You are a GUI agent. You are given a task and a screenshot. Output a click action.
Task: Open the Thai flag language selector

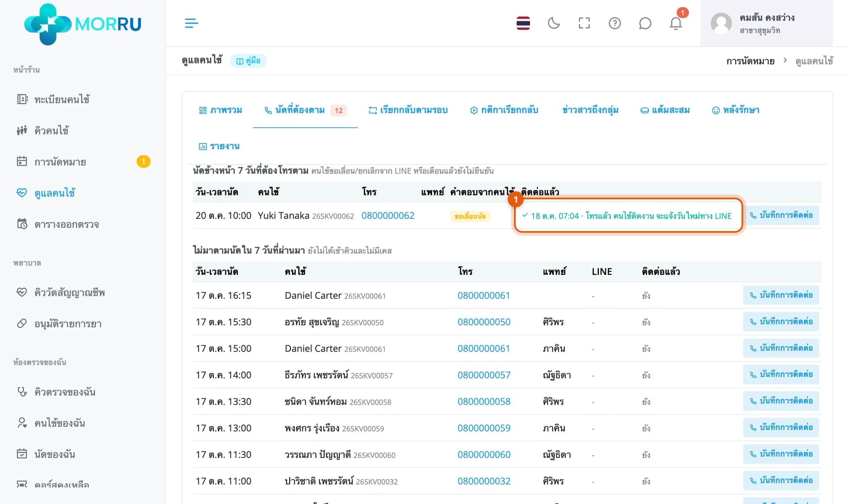523,23
